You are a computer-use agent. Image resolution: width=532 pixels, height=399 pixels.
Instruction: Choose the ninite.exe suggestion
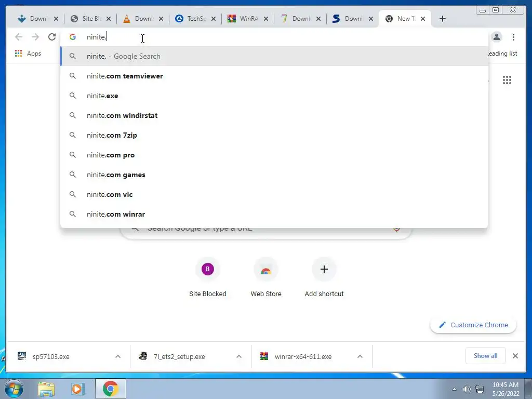click(274, 96)
